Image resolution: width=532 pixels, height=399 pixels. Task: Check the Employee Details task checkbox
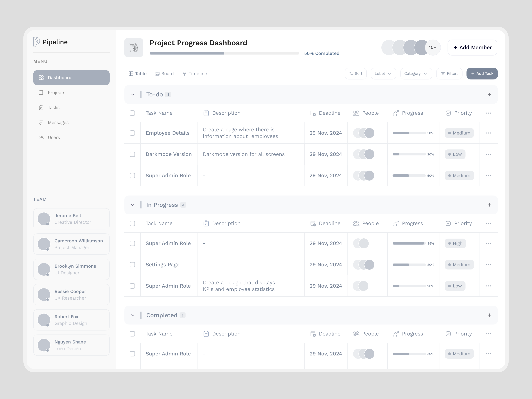[x=132, y=133]
